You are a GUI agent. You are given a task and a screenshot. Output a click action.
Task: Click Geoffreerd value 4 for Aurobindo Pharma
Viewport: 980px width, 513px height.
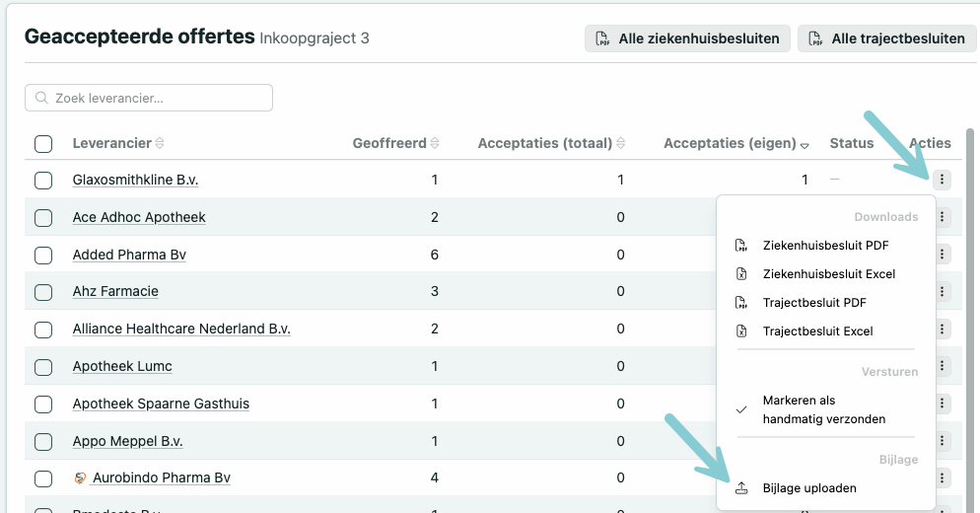[x=435, y=477]
